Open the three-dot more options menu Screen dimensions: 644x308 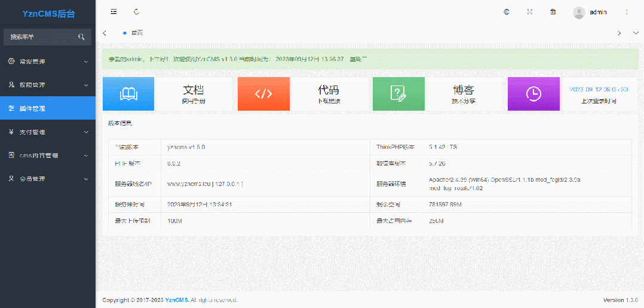pyautogui.click(x=626, y=11)
